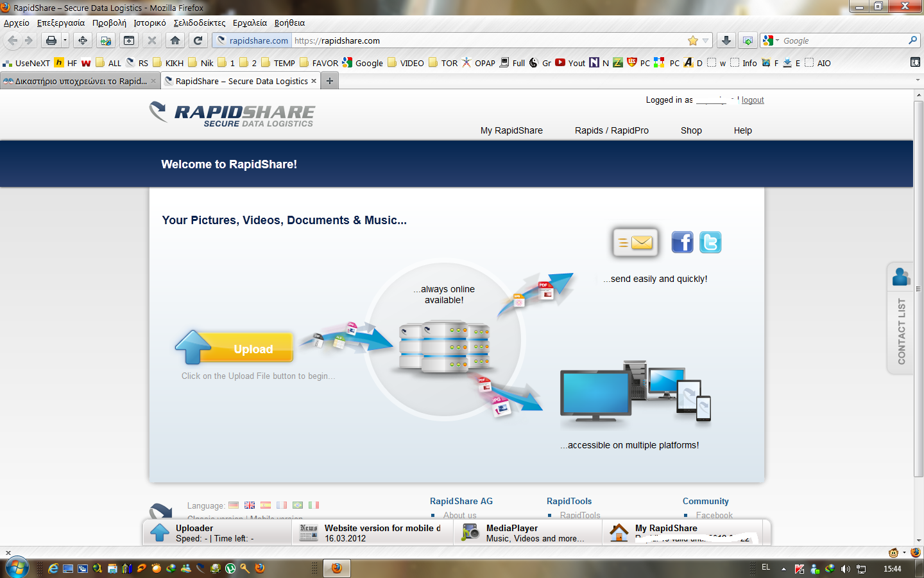Screen dimensions: 924x578
Task: Click the email envelope share icon
Action: pyautogui.click(x=635, y=243)
